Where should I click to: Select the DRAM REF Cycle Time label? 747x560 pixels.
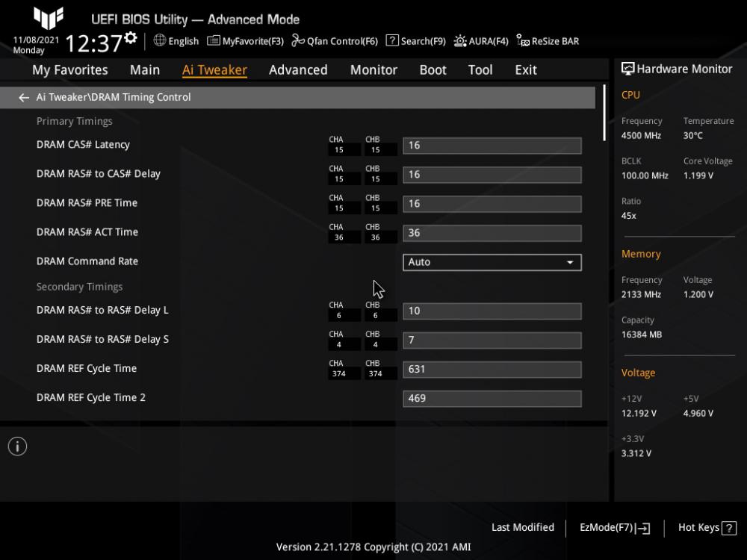click(86, 369)
